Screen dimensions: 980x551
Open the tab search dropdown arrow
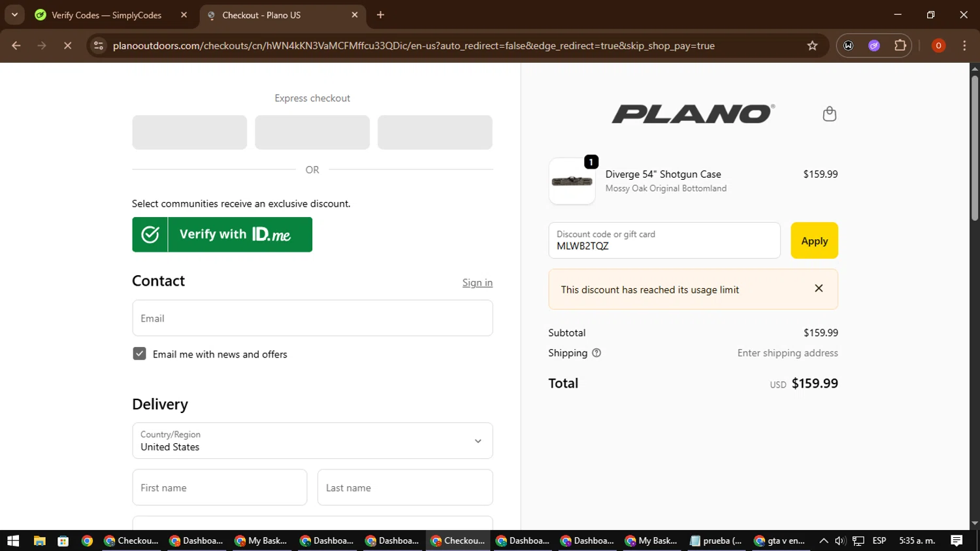(14, 15)
